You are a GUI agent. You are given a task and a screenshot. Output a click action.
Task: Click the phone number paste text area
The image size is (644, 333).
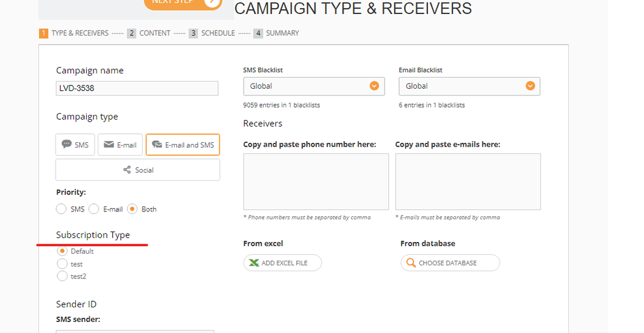(x=316, y=181)
